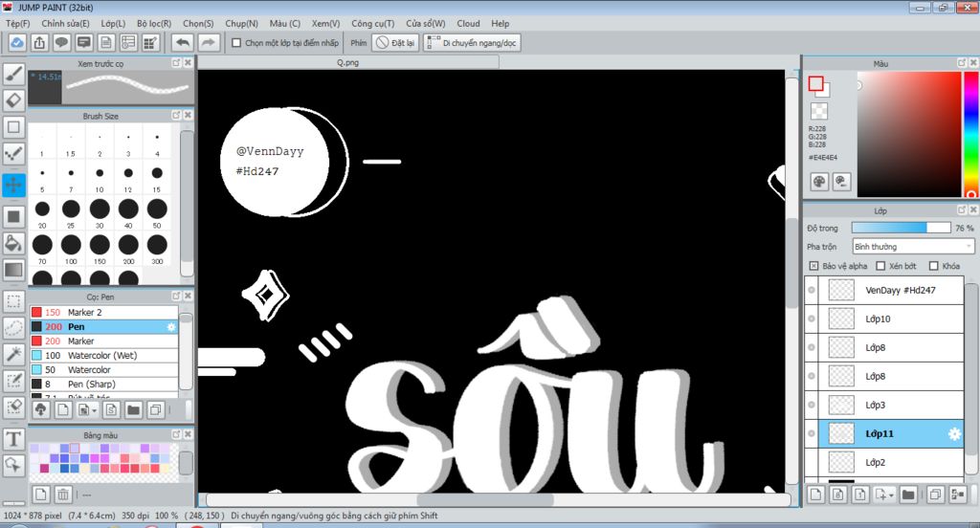Screen dimensions: 980x528
Task: Select the Pen (Sharp) brush
Action: [103, 385]
